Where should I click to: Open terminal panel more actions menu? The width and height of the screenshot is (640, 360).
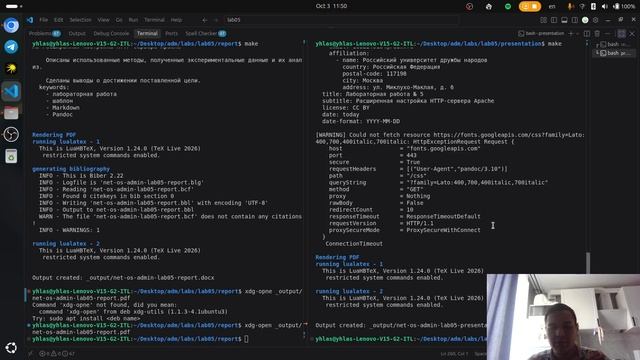coord(608,33)
